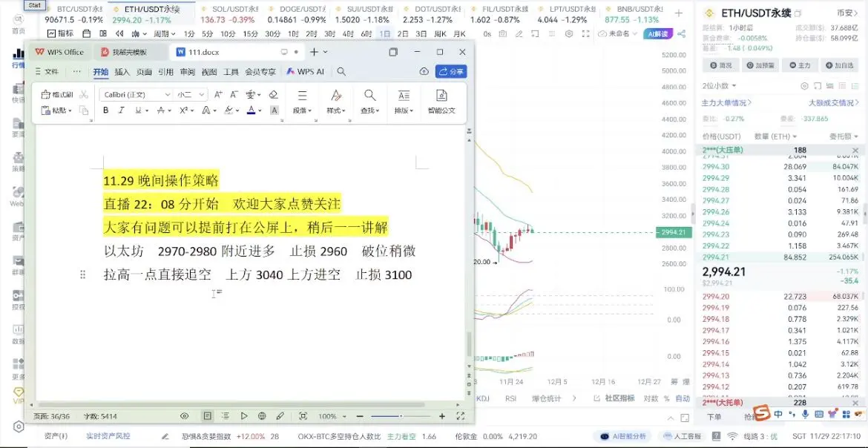The height and width of the screenshot is (448, 868).
Task: Click the WPS zoom slider handle
Action: click(x=401, y=416)
